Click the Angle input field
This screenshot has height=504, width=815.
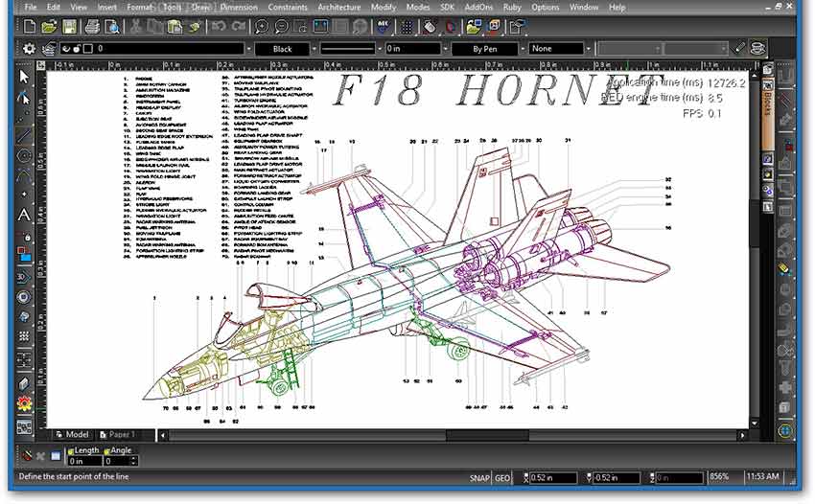121,462
